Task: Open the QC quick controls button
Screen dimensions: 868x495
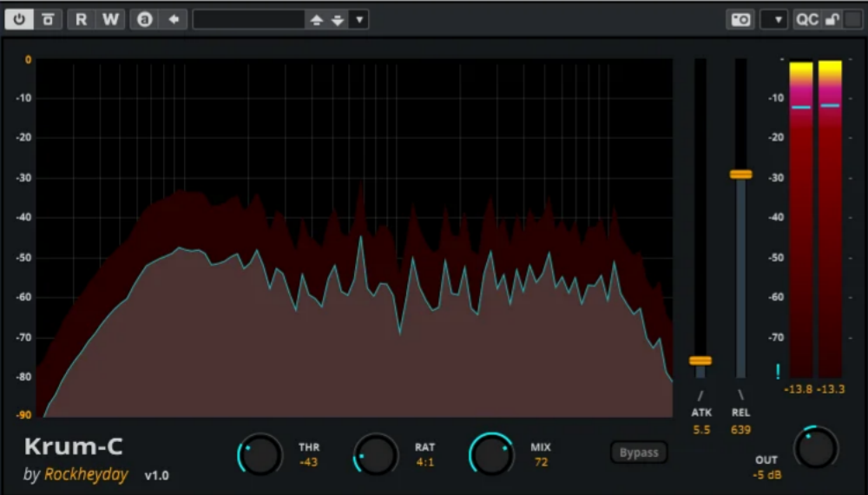Action: click(x=806, y=20)
